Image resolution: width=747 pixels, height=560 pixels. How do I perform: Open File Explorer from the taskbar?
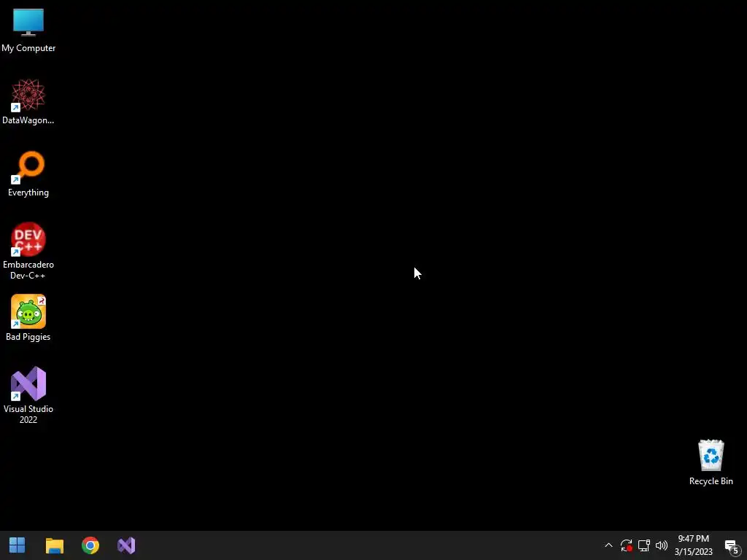(x=54, y=545)
